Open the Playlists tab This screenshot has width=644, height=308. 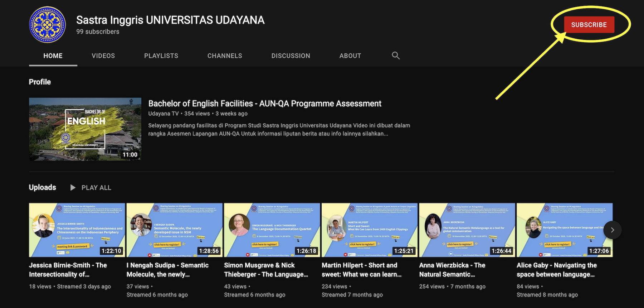click(x=161, y=56)
